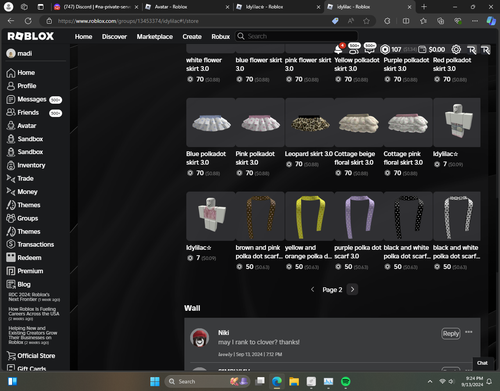Open the Red polkadot skirt 3.0 link

click(452, 64)
